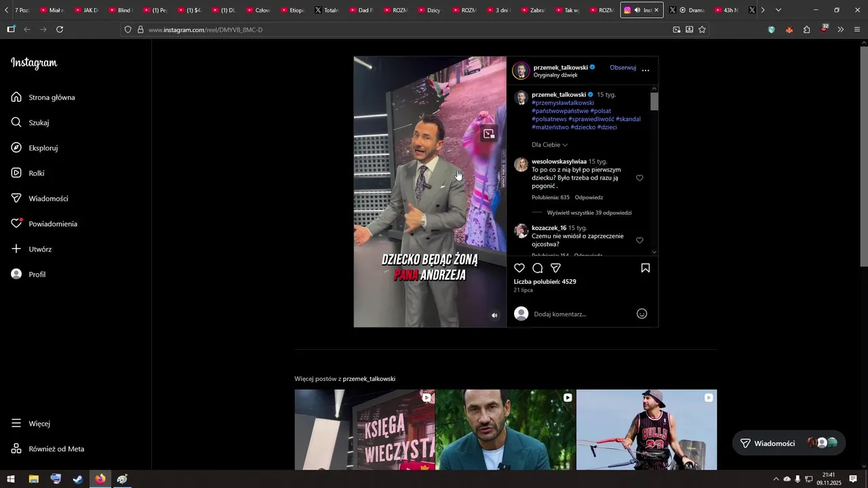This screenshot has height=488, width=868.
Task: Click the Instagram logo
Action: coord(34,63)
